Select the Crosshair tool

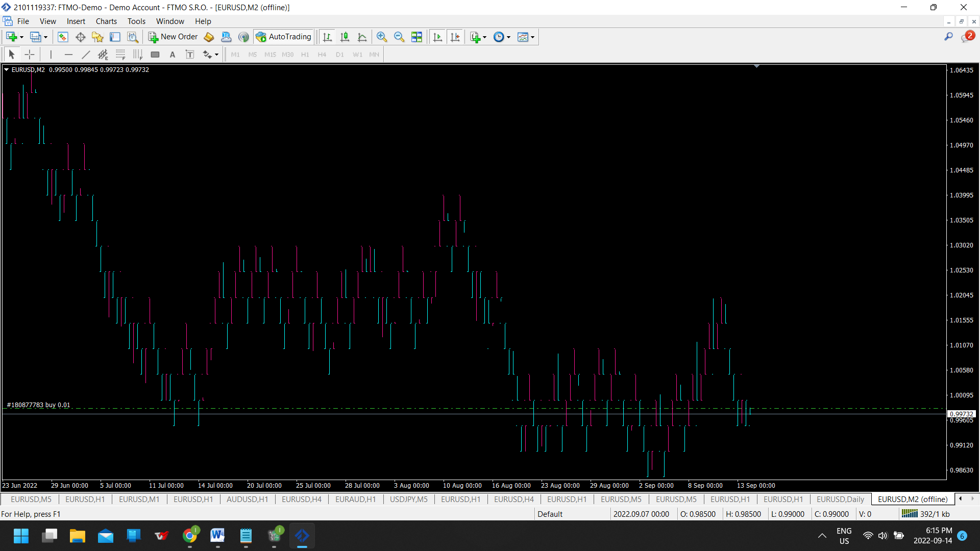tap(30, 55)
